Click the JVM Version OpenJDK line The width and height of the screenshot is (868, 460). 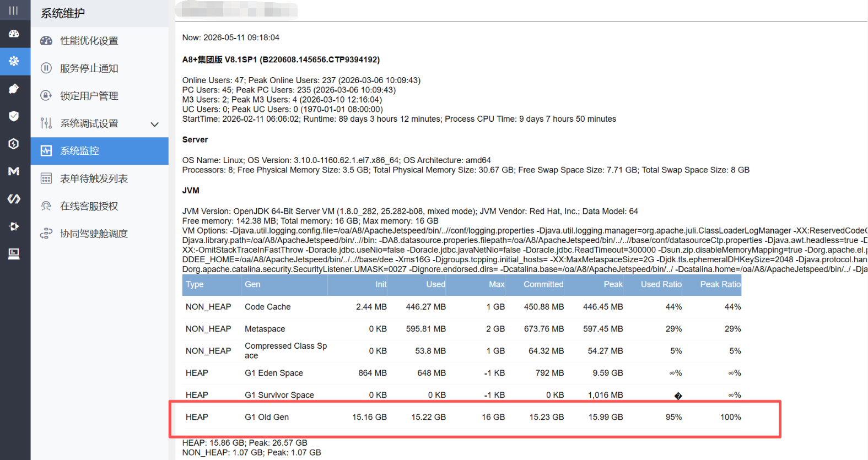point(410,212)
